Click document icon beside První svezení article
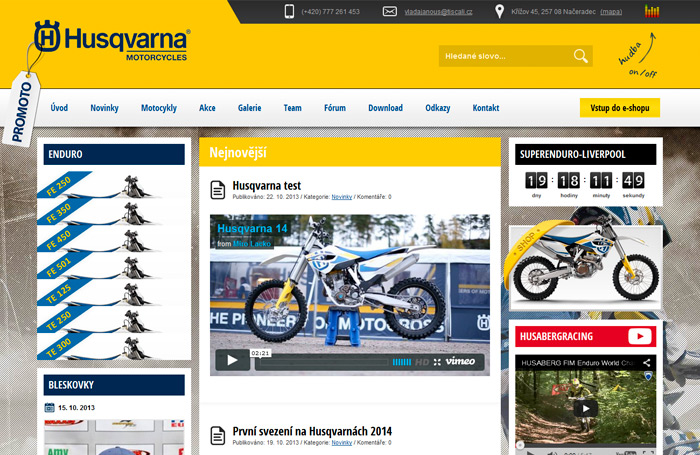This screenshot has width=700, height=455. [218, 436]
